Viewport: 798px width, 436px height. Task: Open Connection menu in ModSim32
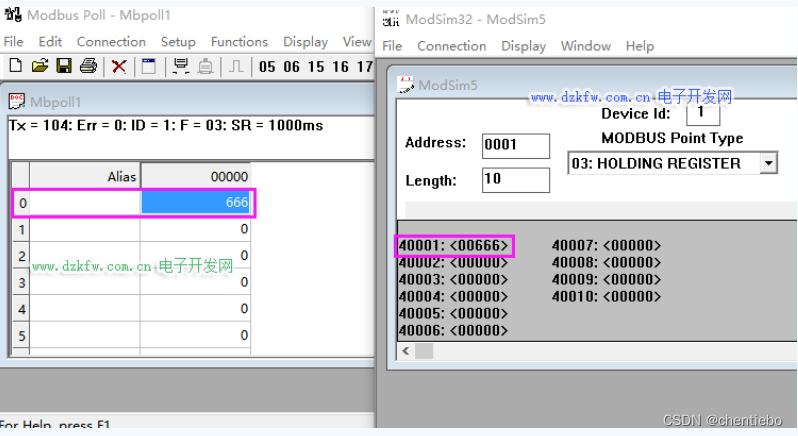pos(451,46)
